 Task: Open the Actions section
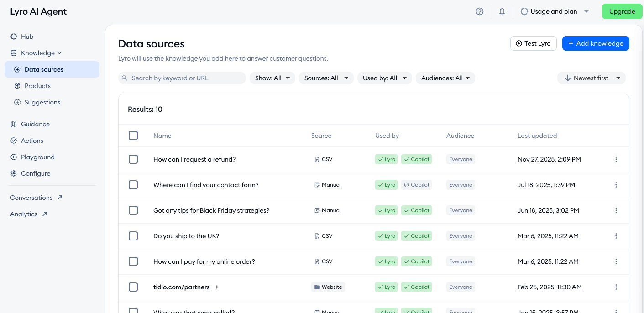pyautogui.click(x=32, y=141)
